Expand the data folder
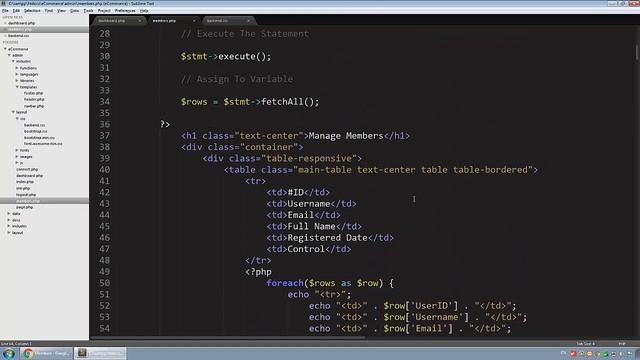 [9, 213]
